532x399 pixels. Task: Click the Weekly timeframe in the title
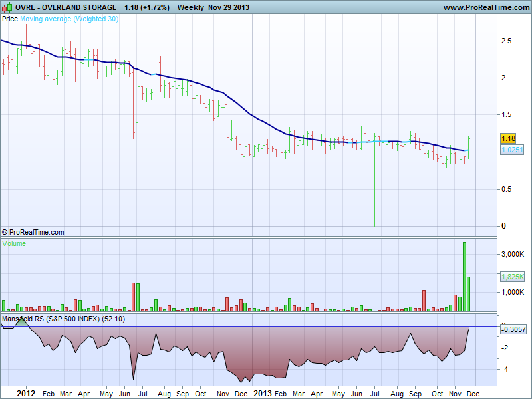click(x=191, y=7)
